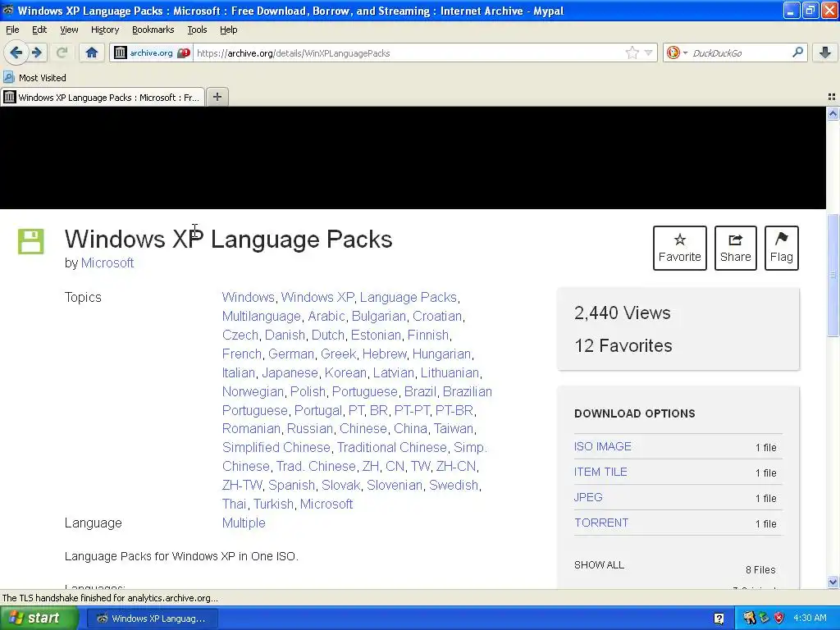Click the taskbar clock showing 4:30 AM

[810, 618]
